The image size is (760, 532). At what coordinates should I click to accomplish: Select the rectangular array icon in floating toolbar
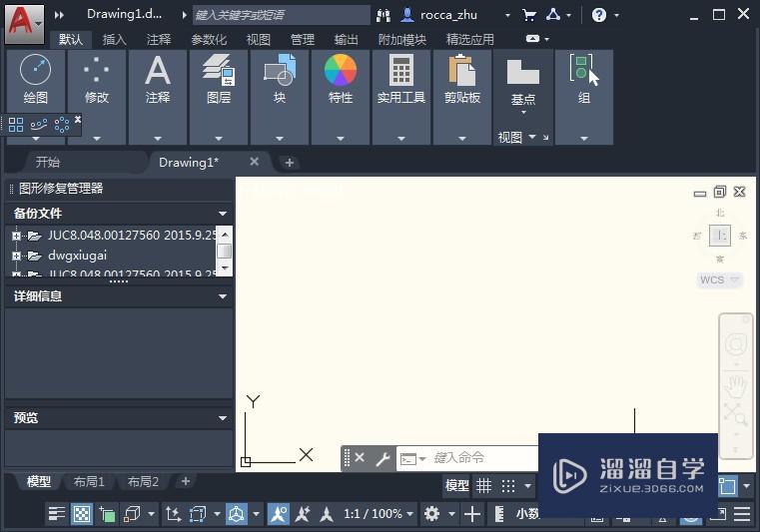tap(16, 125)
